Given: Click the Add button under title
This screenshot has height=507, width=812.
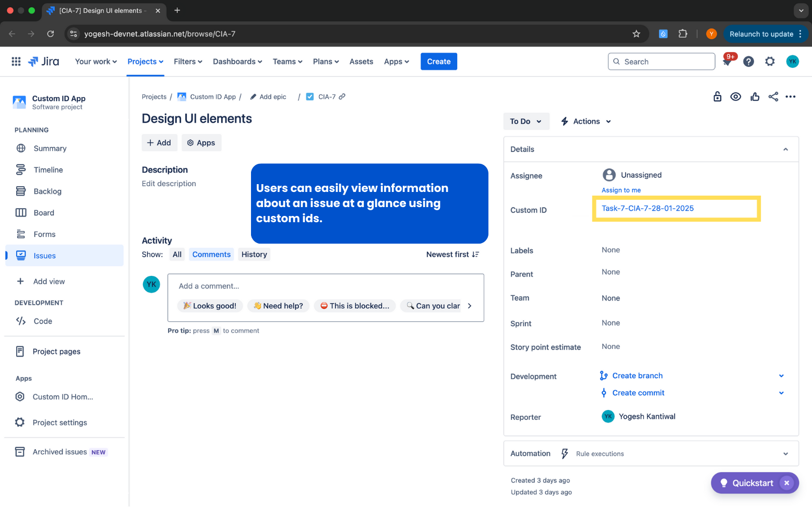Looking at the screenshot, I should [159, 143].
